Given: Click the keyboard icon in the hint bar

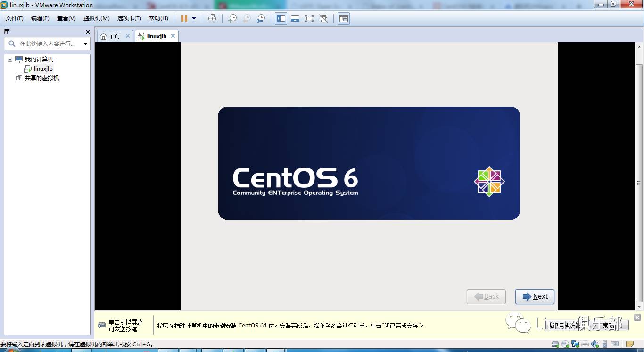Looking at the screenshot, I should 102,325.
